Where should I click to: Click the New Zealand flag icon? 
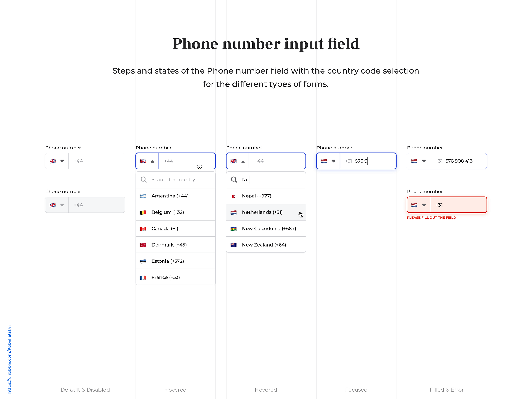[x=234, y=245]
